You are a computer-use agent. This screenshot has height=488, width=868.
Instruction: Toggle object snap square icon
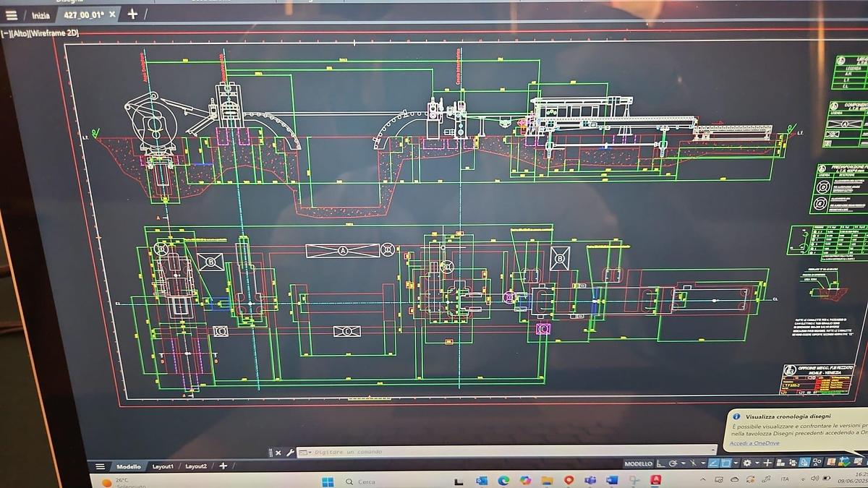click(725, 463)
